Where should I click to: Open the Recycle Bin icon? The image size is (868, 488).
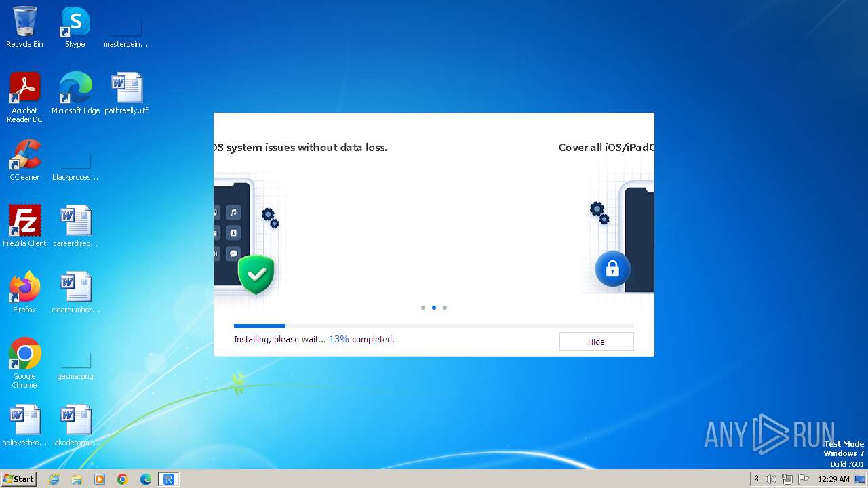click(24, 27)
